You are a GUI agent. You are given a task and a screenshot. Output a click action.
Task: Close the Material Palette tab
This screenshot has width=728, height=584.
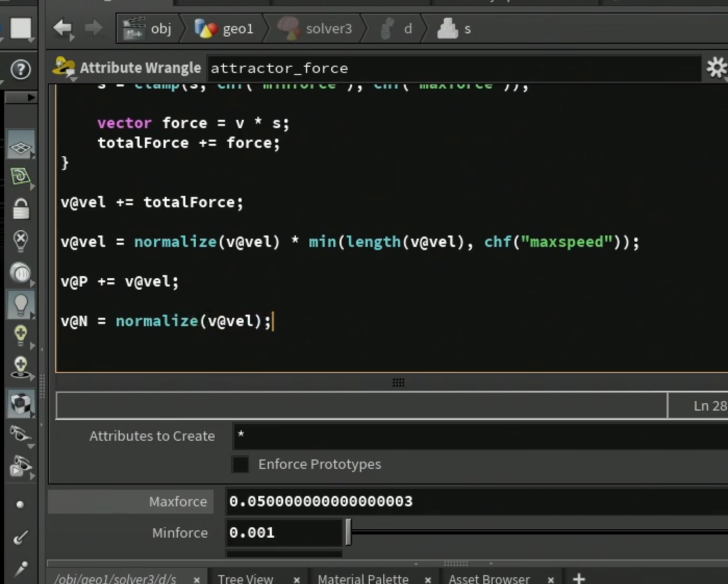coord(428,579)
